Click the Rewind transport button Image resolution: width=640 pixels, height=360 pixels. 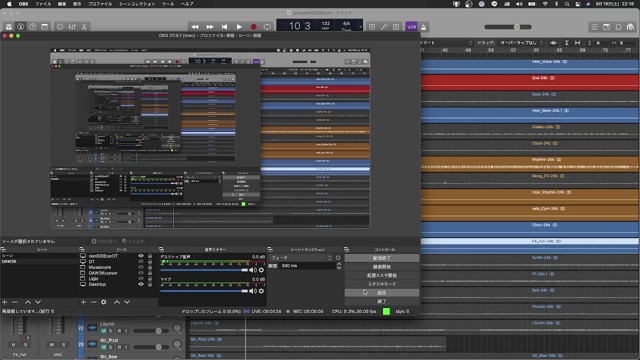point(195,27)
